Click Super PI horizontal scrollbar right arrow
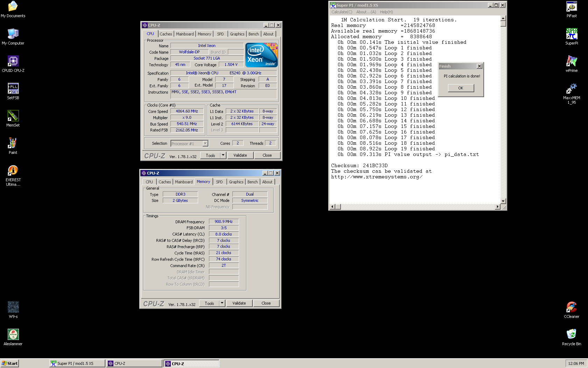Image resolution: width=588 pixels, height=368 pixels. 497,206
